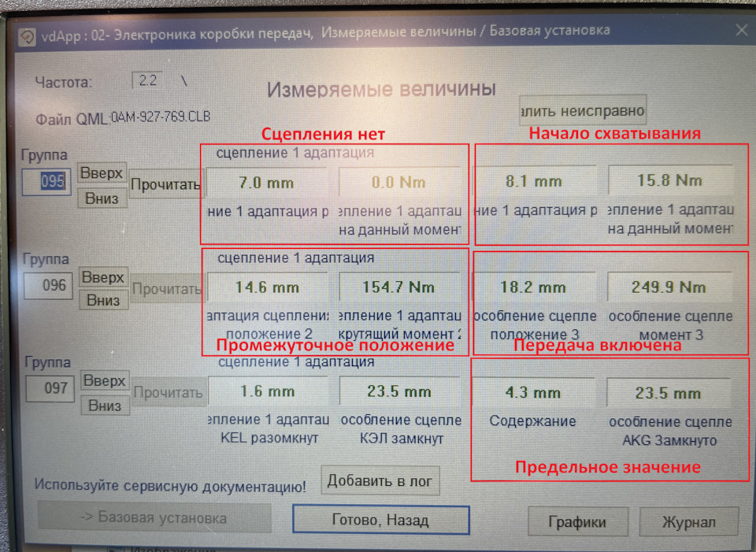Select the 23.5 mm value above AKG Замкнуто
Screen dimensions: 756x552
[669, 393]
